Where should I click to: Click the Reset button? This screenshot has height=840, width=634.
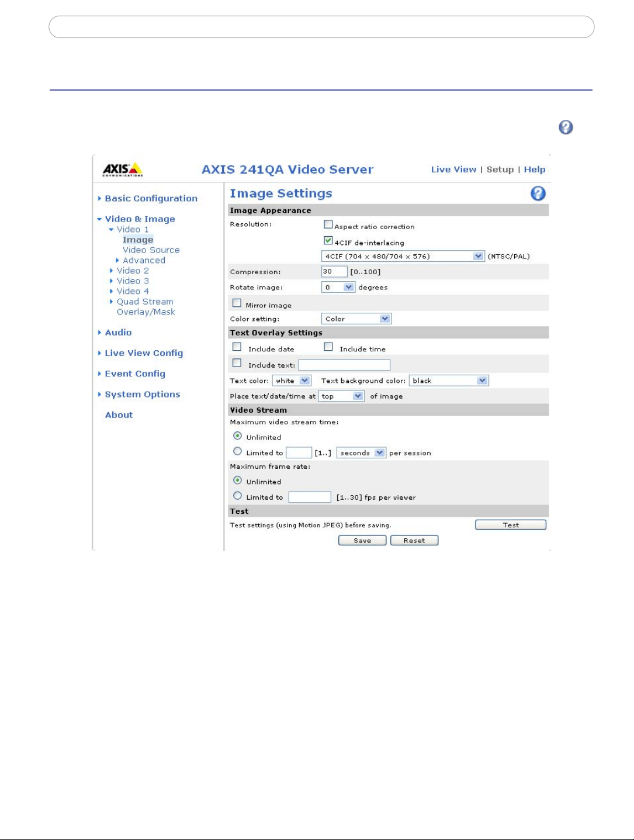pyautogui.click(x=414, y=541)
